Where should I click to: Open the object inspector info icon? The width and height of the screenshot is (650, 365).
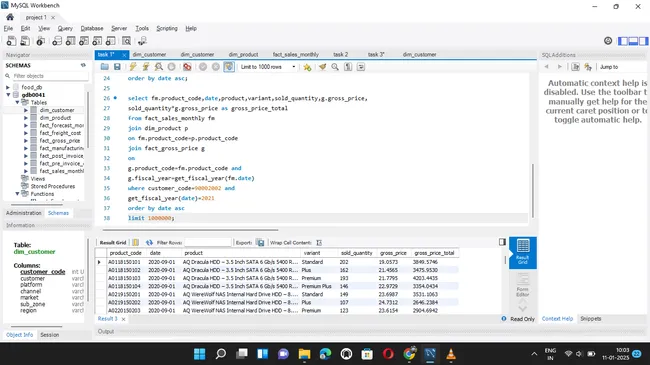pos(40,41)
